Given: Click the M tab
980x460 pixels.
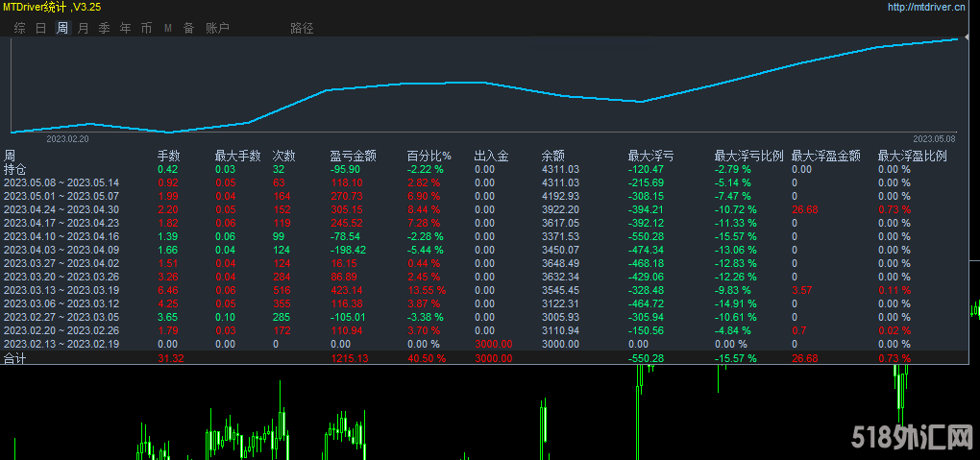Looking at the screenshot, I should coord(168,28).
